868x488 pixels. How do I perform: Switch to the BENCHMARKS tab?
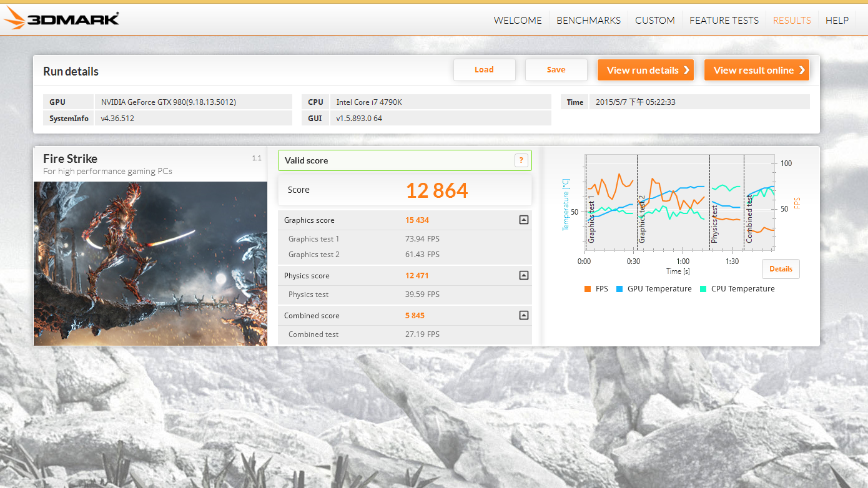click(x=588, y=20)
